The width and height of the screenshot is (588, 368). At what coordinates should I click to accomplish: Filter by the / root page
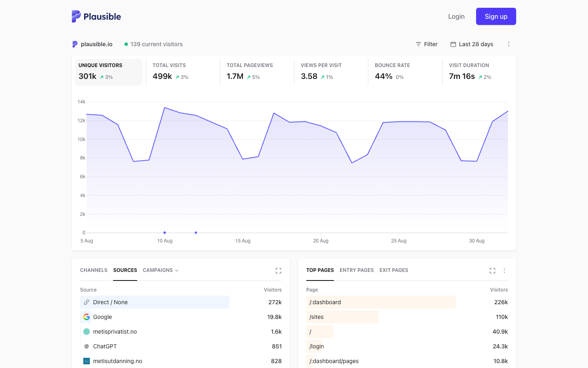point(310,332)
